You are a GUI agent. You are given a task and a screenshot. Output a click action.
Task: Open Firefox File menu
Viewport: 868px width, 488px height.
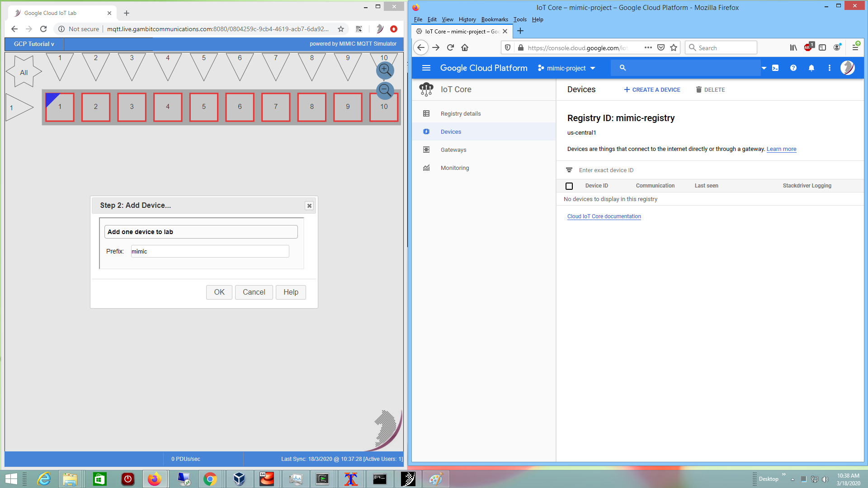[418, 19]
